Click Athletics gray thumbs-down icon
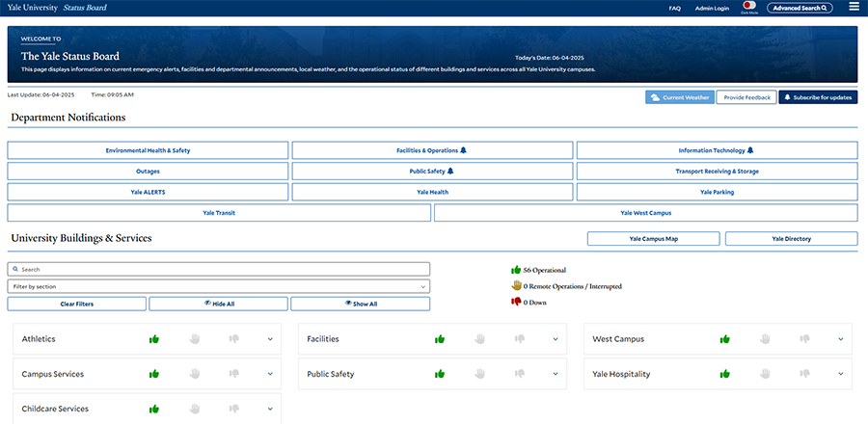The height and width of the screenshot is (424, 868). pos(234,339)
